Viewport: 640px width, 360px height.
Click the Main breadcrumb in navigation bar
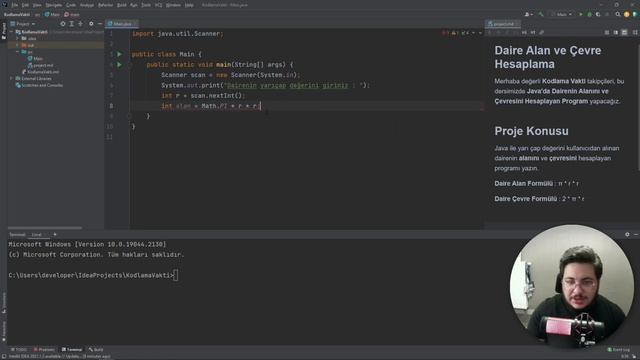coord(52,14)
